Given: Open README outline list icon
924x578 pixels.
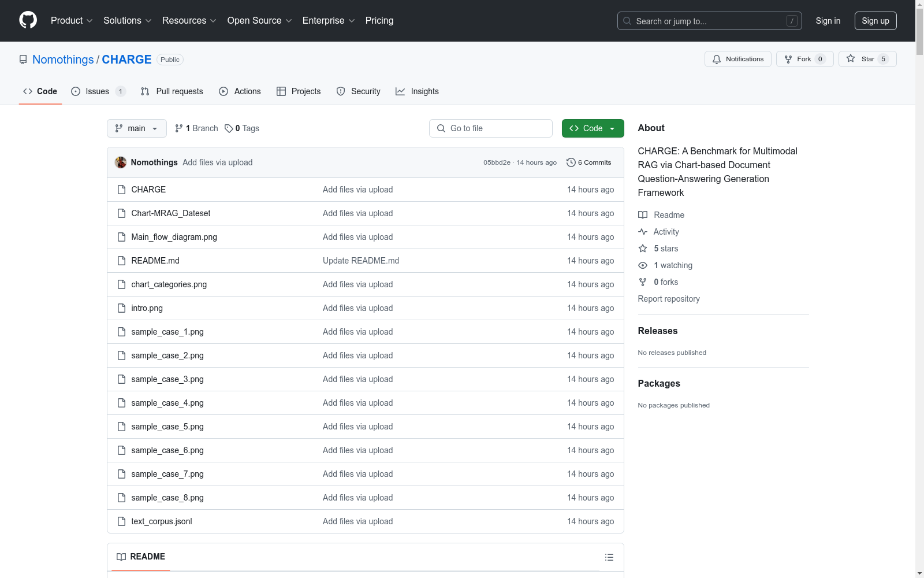Looking at the screenshot, I should pyautogui.click(x=609, y=557).
